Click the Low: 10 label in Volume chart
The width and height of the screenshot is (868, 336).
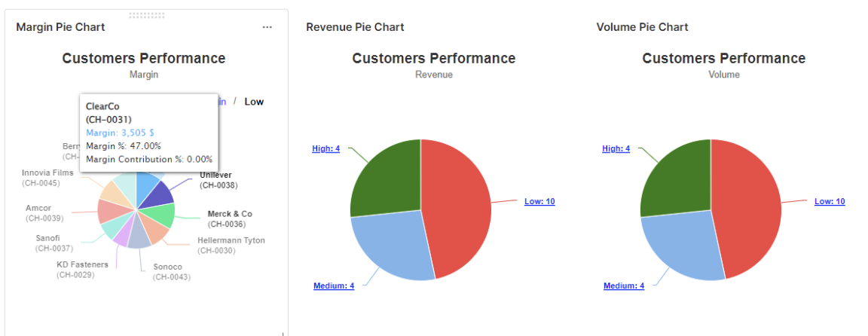pos(830,202)
